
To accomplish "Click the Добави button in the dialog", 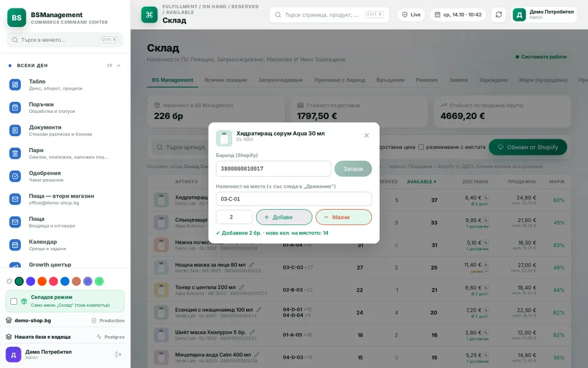I will coord(284,217).
